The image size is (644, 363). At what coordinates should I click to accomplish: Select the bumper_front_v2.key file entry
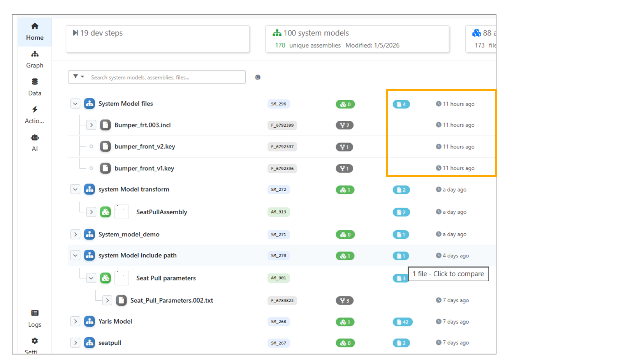[x=144, y=146]
